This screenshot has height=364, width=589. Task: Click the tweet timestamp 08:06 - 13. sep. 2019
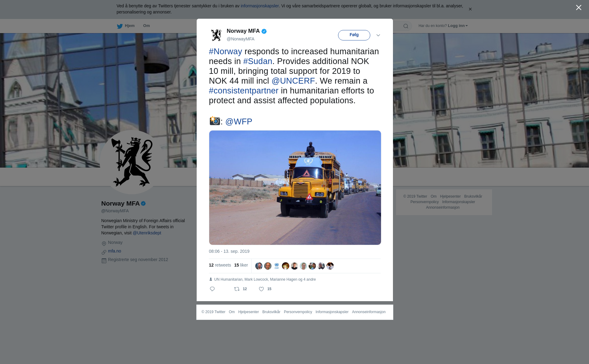pyautogui.click(x=229, y=251)
